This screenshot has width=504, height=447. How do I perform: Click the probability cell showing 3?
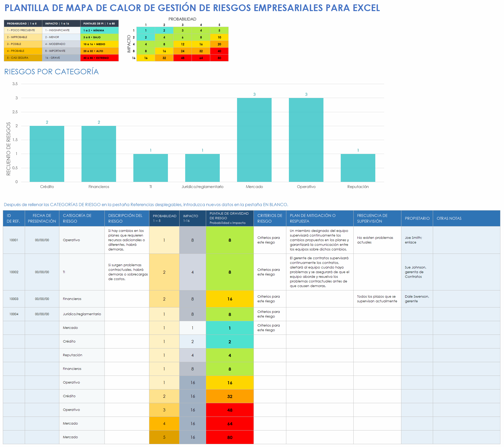coord(164,410)
